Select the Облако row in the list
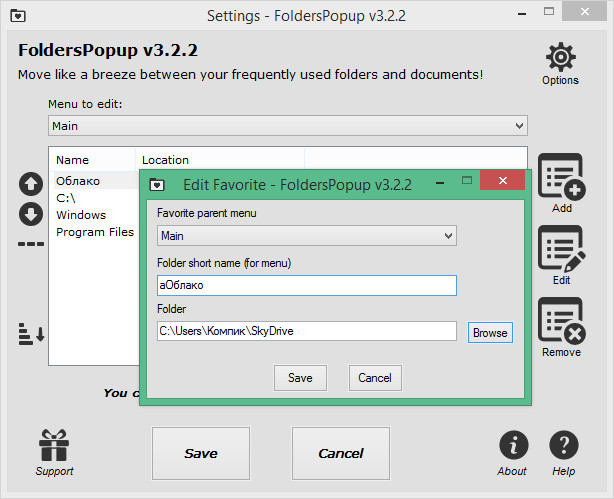Screen dimensions: 614x499 pyautogui.click(x=94, y=181)
